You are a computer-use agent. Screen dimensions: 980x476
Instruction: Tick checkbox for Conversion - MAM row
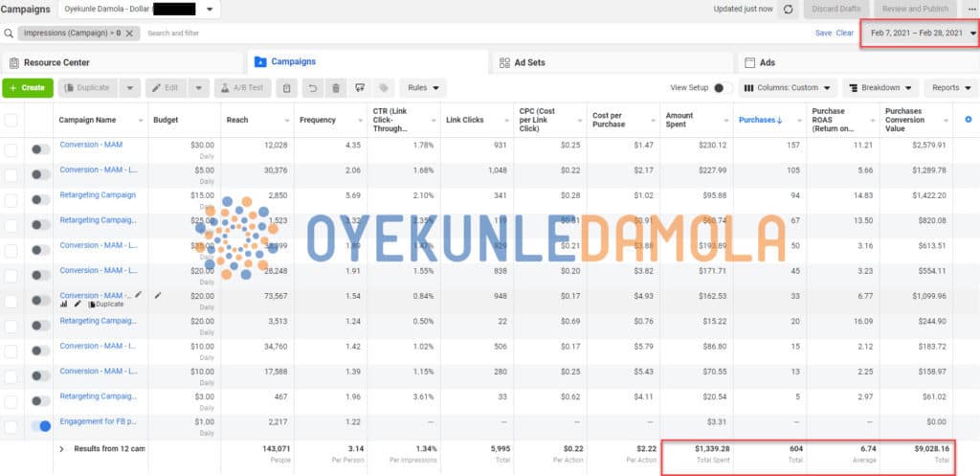click(x=11, y=150)
